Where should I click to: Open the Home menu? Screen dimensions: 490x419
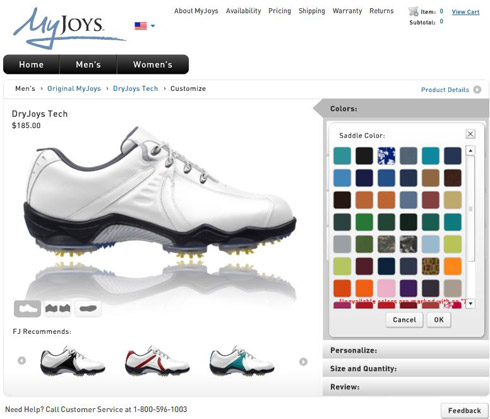[31, 64]
